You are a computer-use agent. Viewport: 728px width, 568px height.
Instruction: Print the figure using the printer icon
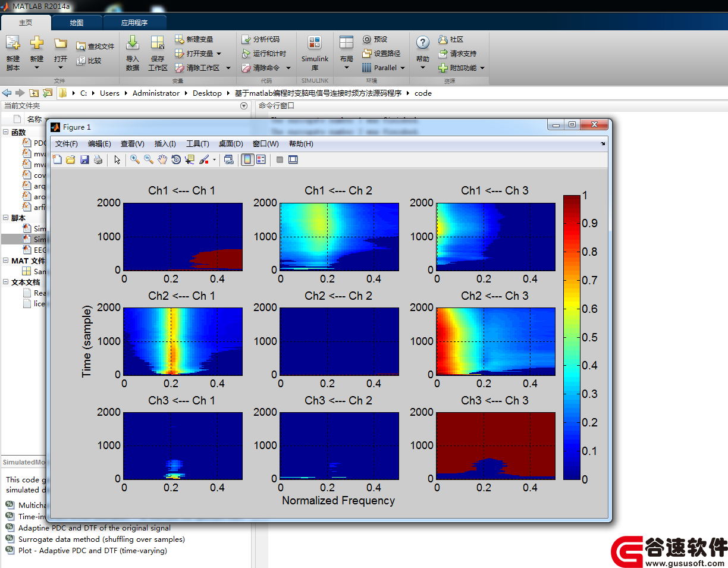[x=98, y=159]
